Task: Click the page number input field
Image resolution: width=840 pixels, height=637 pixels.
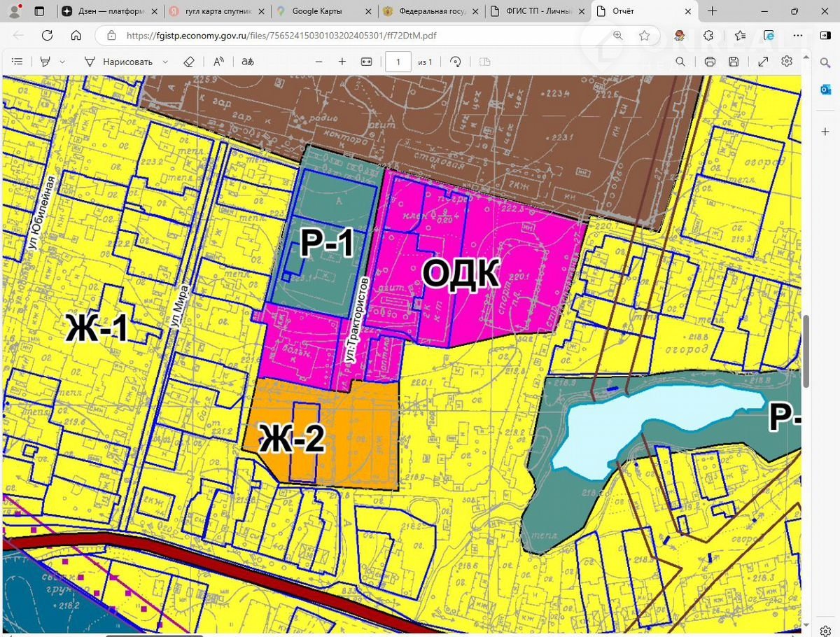Action: click(x=398, y=62)
